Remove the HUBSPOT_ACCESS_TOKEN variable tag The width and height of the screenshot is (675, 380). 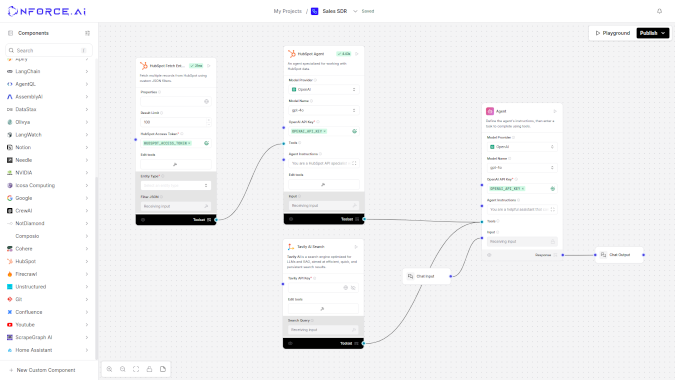pyautogui.click(x=189, y=143)
